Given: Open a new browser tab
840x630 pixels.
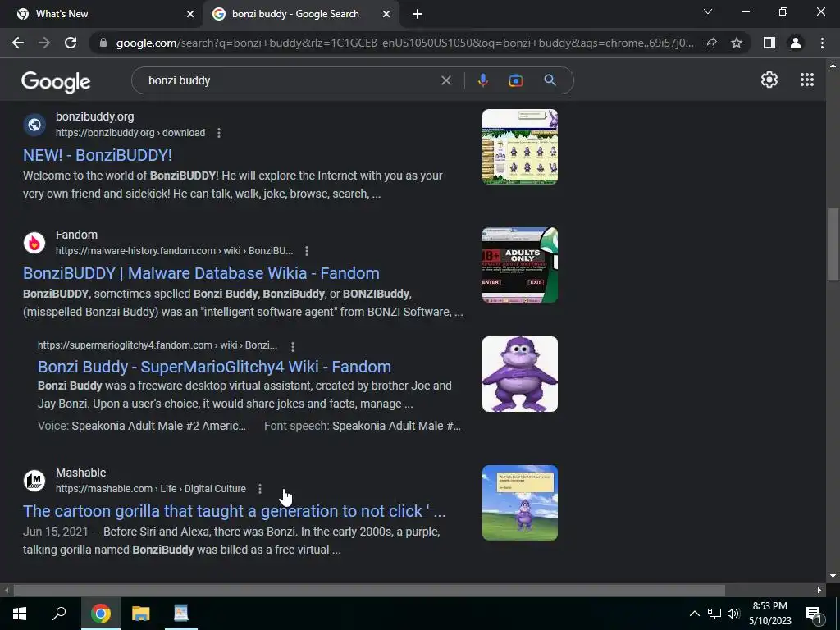Looking at the screenshot, I should [x=418, y=15].
